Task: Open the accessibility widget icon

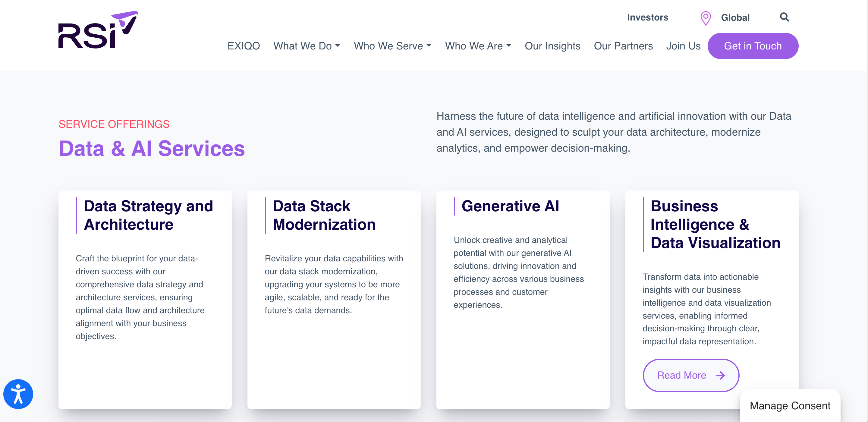Action: [18, 394]
